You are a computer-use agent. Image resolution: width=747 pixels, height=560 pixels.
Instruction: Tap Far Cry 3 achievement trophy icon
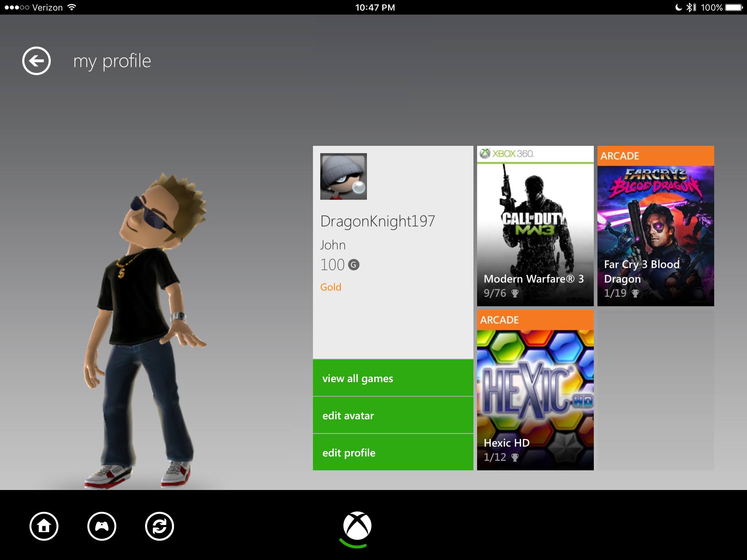(635, 293)
